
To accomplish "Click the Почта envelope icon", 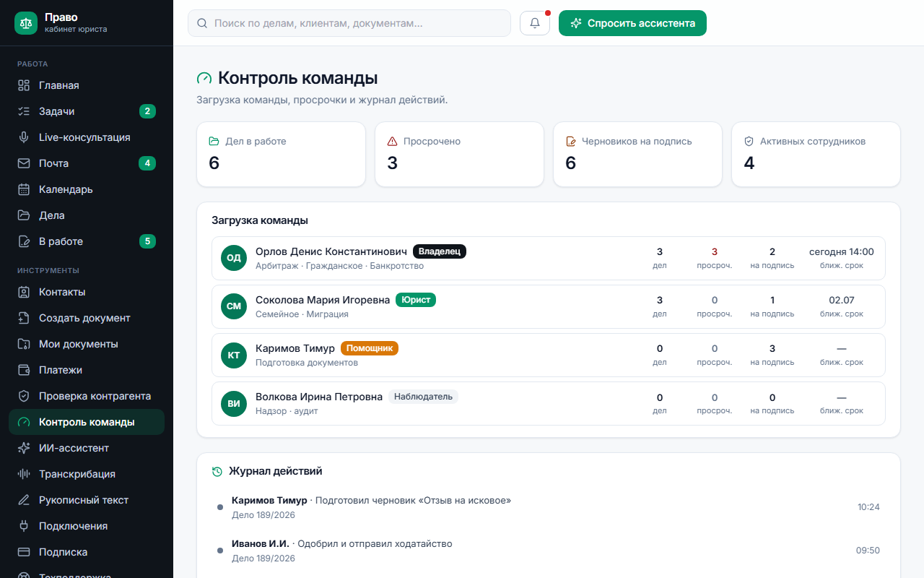I will [24, 163].
